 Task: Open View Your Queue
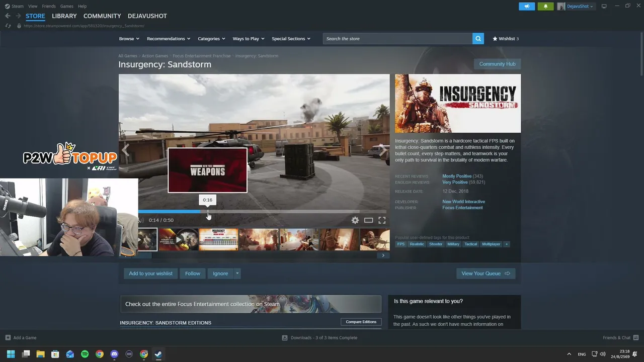[x=486, y=274]
